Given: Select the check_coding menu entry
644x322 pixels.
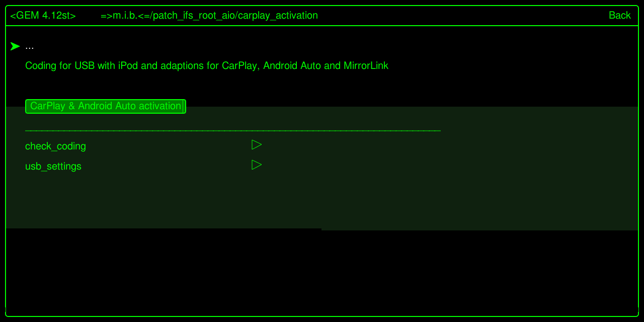Looking at the screenshot, I should 55,146.
